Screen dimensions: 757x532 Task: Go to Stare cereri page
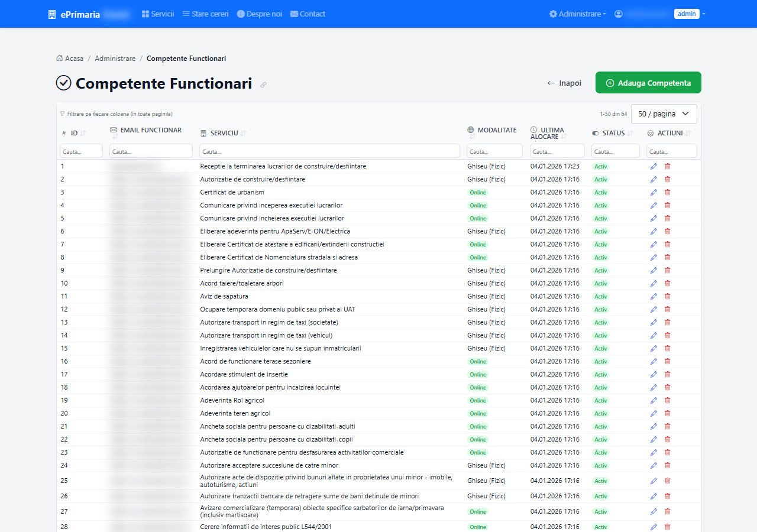[x=205, y=14]
